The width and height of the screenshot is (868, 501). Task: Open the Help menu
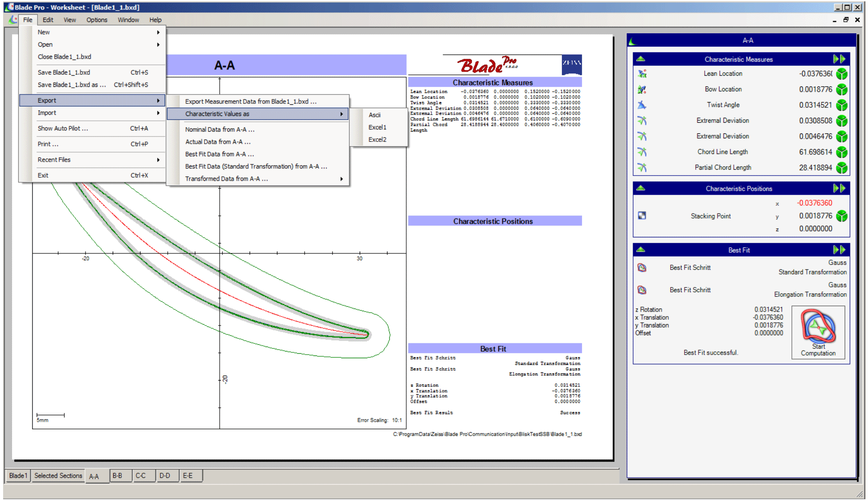coord(155,20)
